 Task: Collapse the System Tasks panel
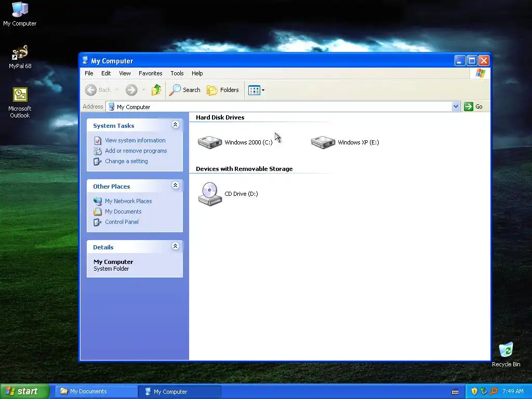(176, 125)
